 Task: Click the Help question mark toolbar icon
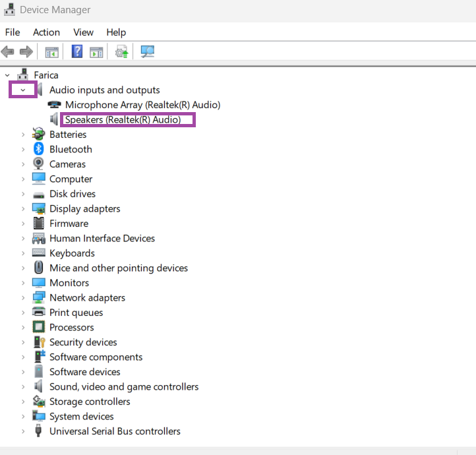coord(77,51)
